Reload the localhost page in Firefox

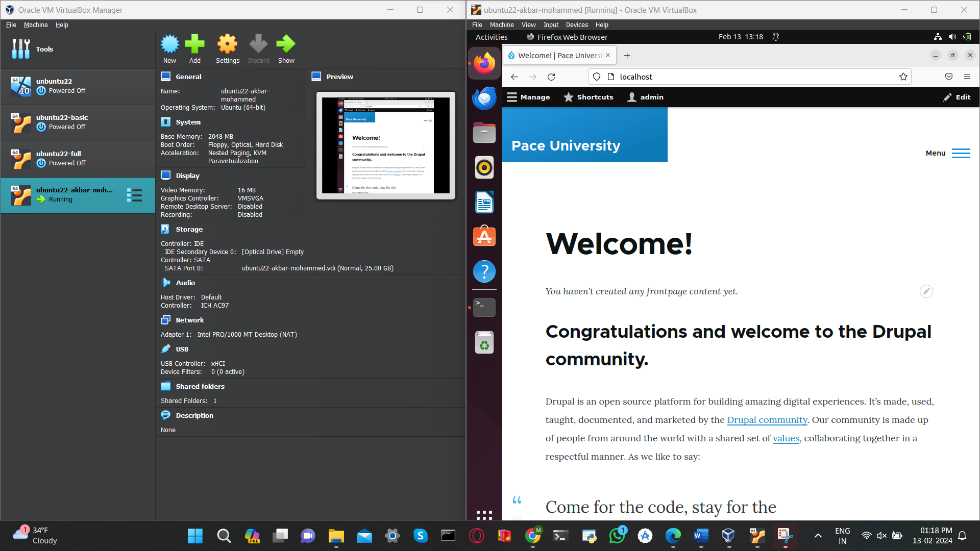551,77
